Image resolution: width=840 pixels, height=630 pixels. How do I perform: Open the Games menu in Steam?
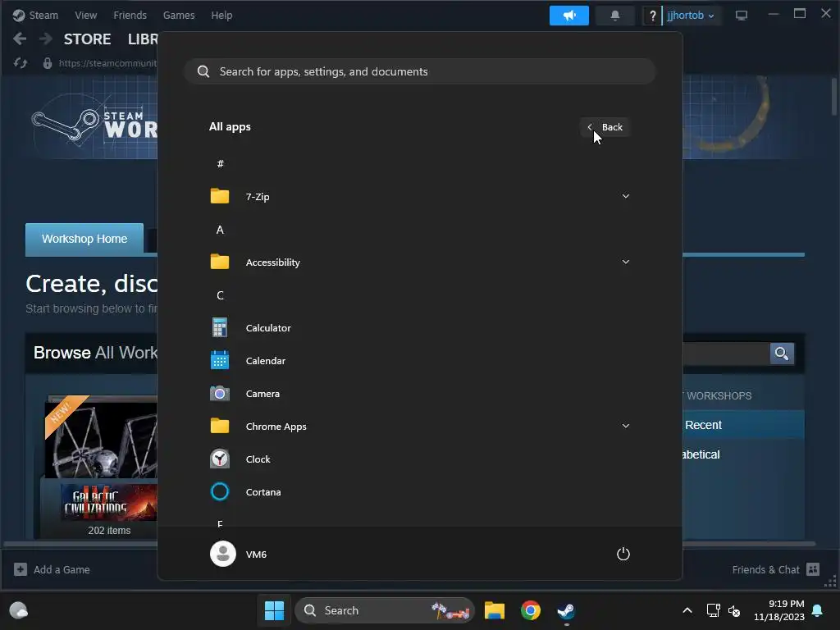178,15
